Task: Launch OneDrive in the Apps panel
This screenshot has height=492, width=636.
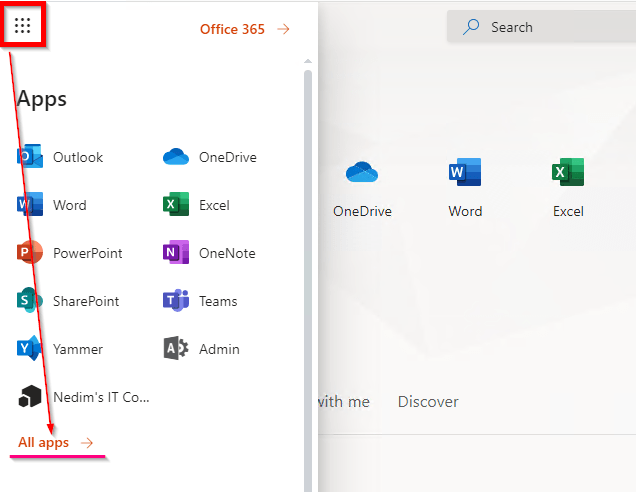Action: 210,157
